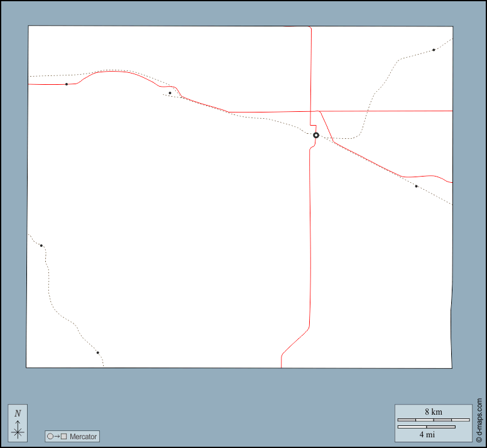Click the town dot near the southwest bottom edge
487x448 pixels.
[98, 352]
